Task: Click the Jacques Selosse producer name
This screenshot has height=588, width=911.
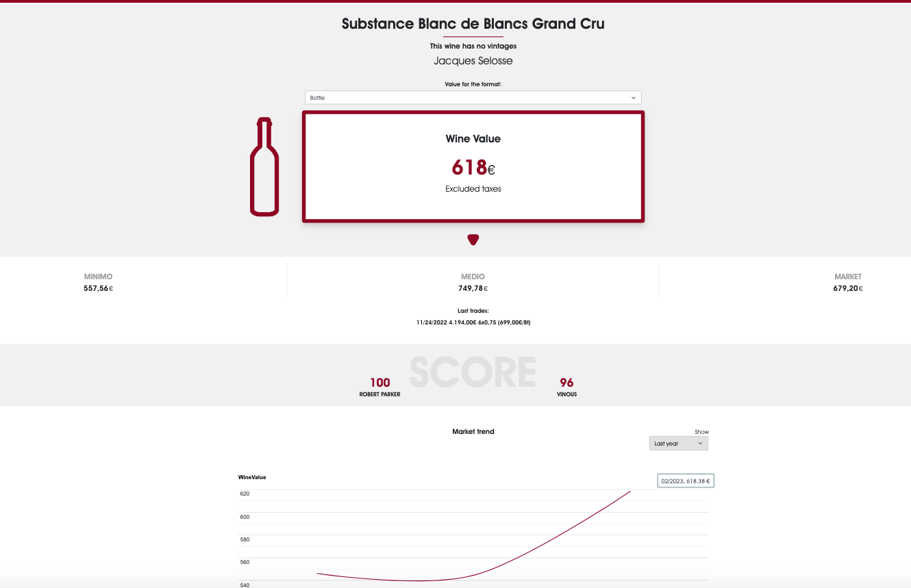Action: (x=473, y=61)
